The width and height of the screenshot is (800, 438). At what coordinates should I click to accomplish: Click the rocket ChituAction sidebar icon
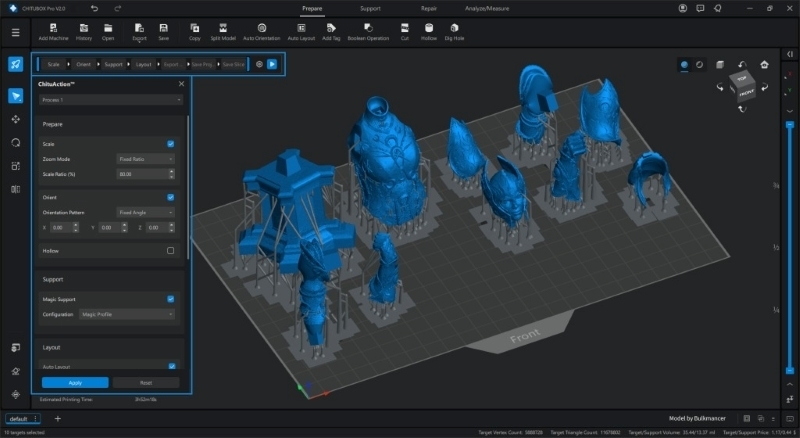coord(15,64)
